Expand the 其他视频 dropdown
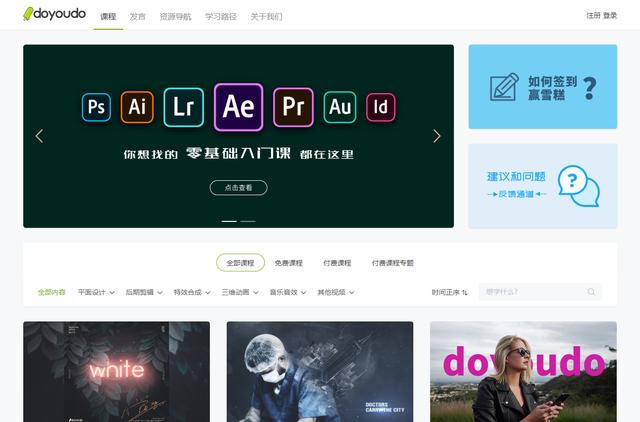 [336, 292]
